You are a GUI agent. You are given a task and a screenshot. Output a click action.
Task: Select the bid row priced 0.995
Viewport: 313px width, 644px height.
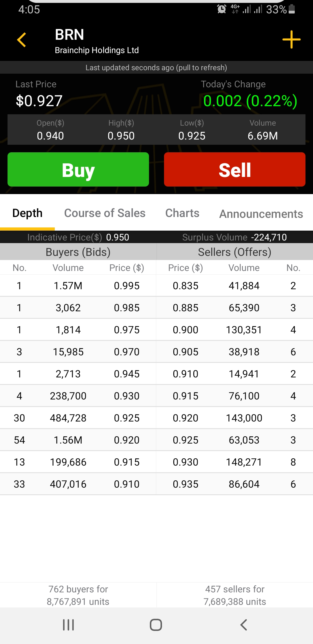click(x=78, y=286)
